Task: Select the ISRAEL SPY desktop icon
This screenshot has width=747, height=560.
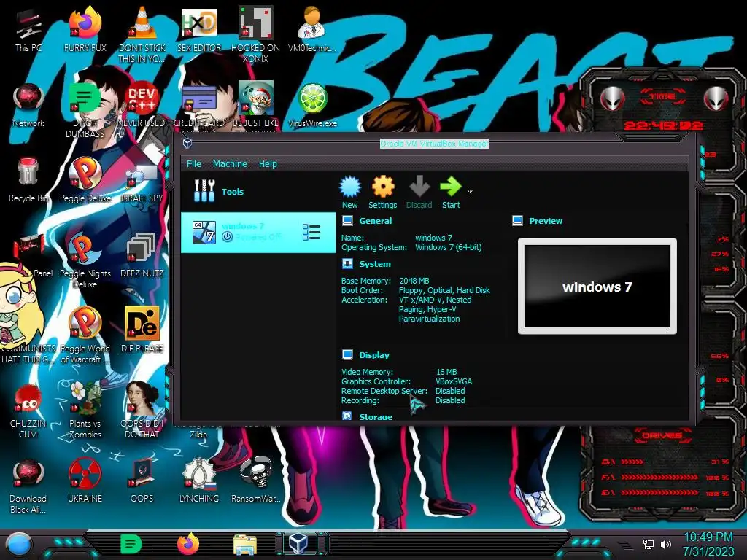Action: 142,184
